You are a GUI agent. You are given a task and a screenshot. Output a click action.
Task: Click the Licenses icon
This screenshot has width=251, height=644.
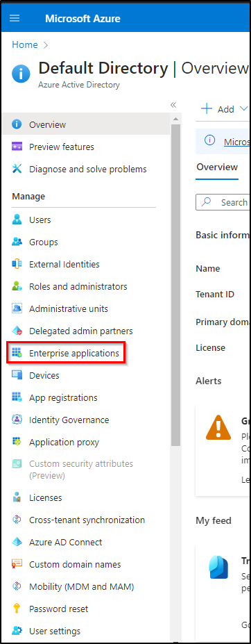(17, 497)
